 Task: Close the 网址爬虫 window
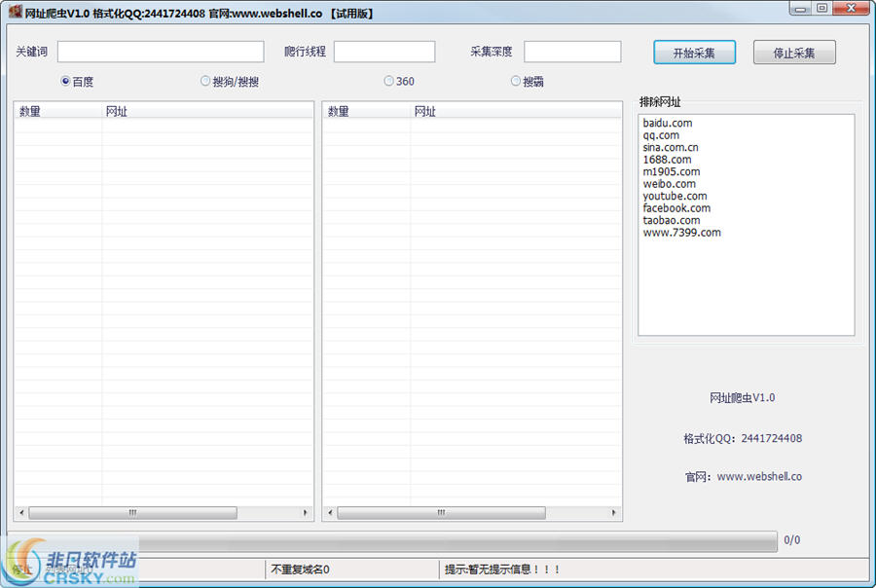pos(851,8)
